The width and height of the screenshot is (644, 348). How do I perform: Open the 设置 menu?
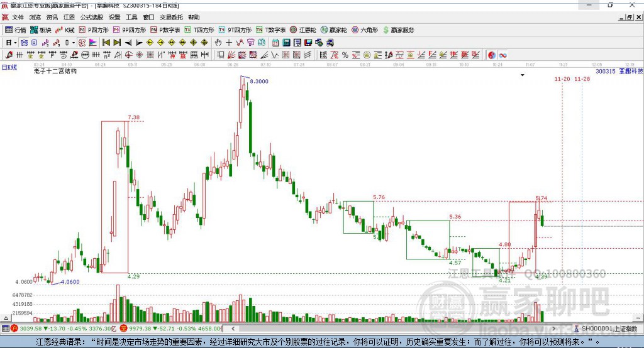tap(114, 17)
